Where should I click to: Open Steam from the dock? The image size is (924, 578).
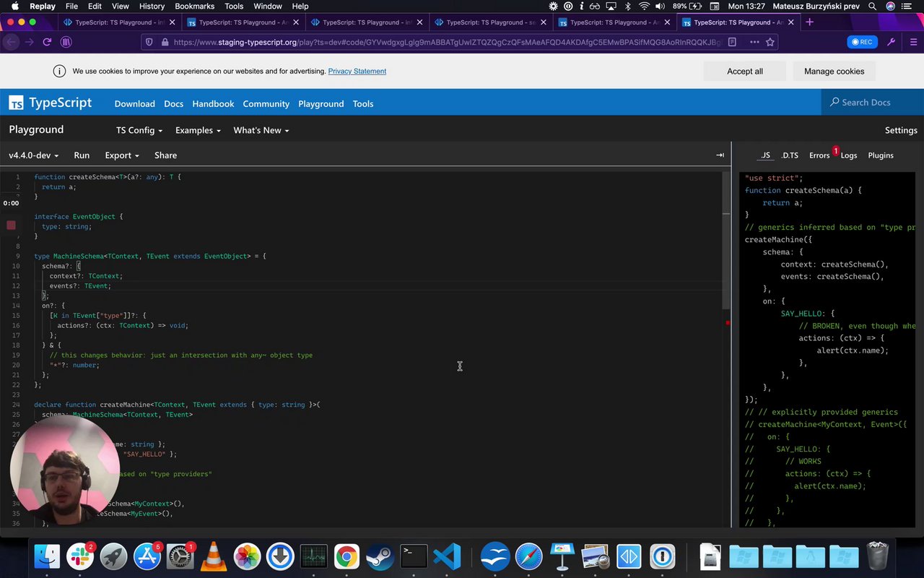tap(380, 556)
